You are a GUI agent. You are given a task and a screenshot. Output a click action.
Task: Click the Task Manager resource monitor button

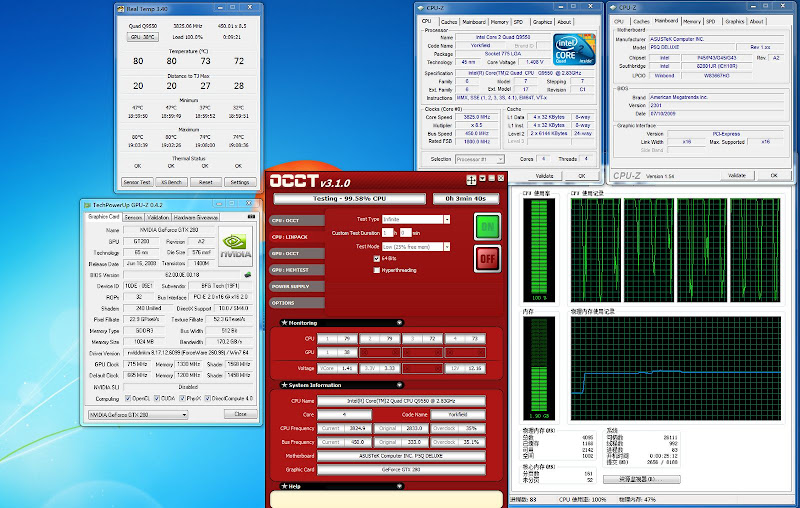[x=641, y=479]
